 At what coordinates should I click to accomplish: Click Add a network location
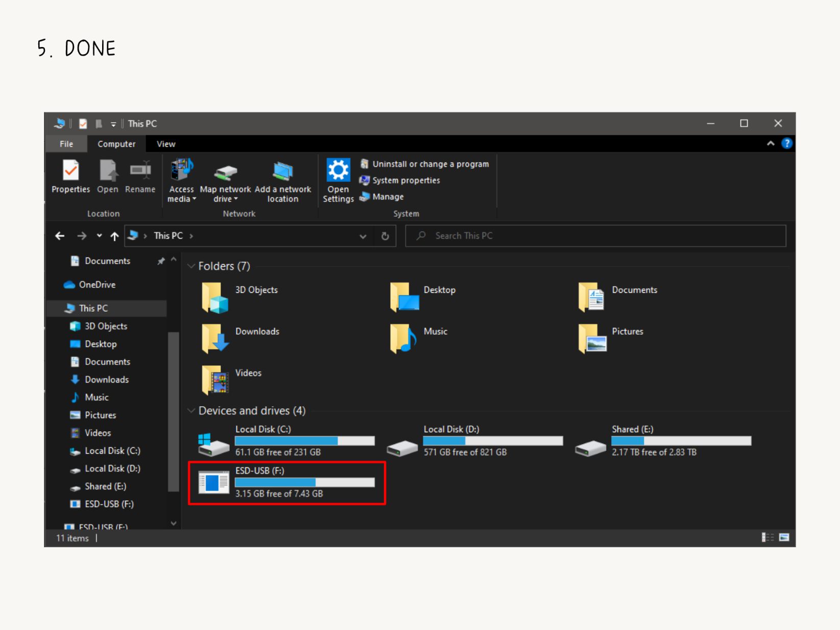282,181
